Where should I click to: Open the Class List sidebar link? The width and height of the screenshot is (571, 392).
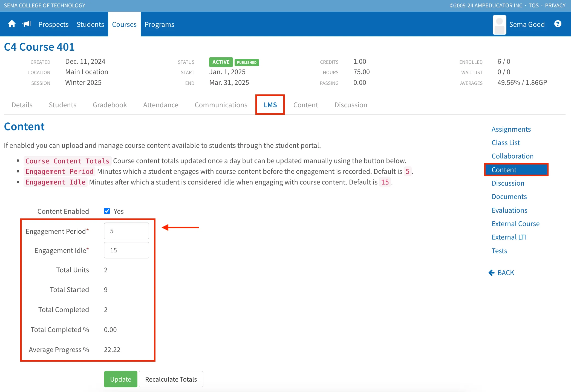point(506,143)
